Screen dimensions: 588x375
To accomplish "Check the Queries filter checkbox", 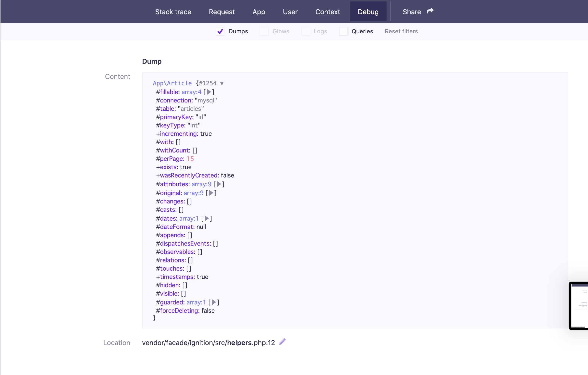I will coord(343,31).
